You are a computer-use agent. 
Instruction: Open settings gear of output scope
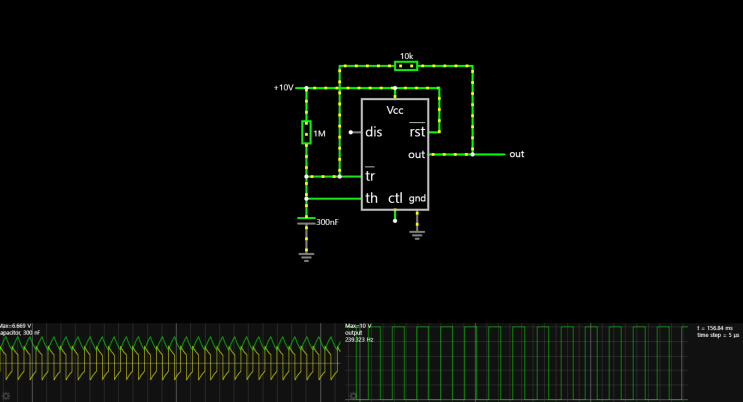(353, 396)
